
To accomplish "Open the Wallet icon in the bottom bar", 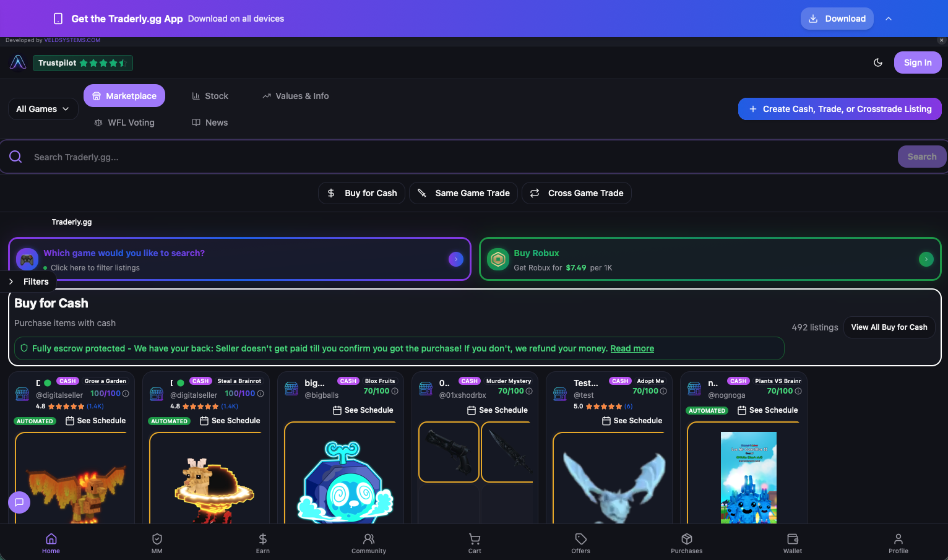I will pos(793,539).
